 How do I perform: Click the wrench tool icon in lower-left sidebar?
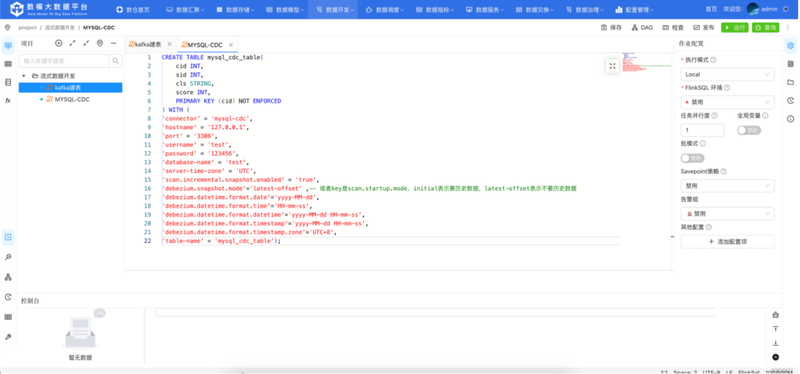pyautogui.click(x=8, y=337)
